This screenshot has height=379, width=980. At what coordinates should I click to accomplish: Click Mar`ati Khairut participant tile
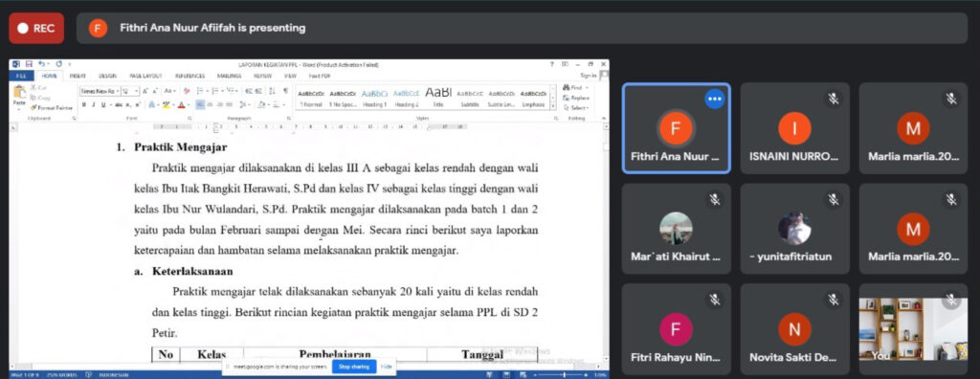tap(676, 229)
